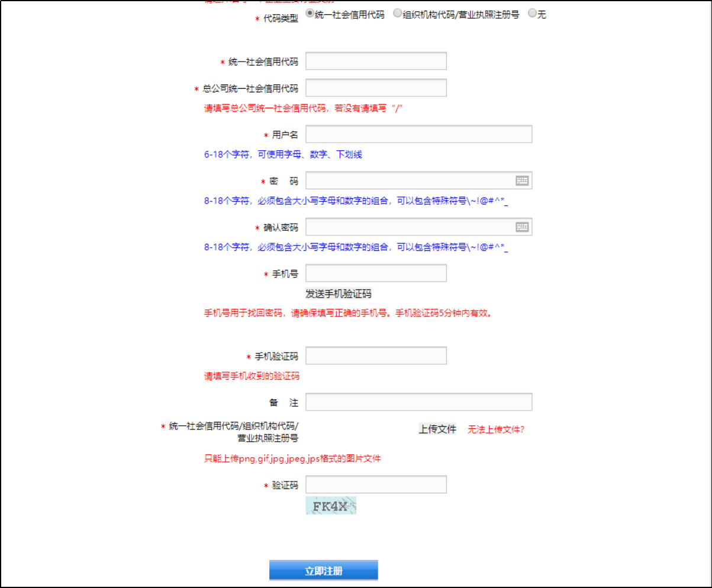Refresh the FK4X captcha image
712x588 pixels.
click(x=331, y=505)
